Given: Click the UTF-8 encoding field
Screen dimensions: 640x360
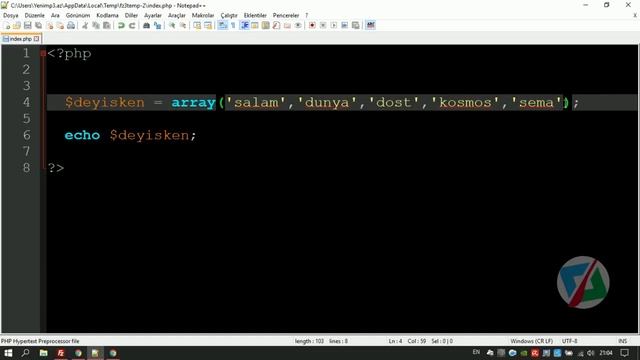Looking at the screenshot, I should point(570,341).
